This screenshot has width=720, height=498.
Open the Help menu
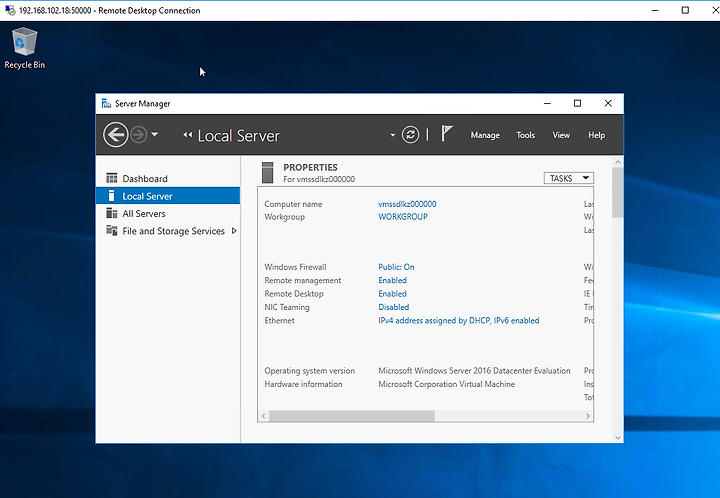tap(596, 135)
